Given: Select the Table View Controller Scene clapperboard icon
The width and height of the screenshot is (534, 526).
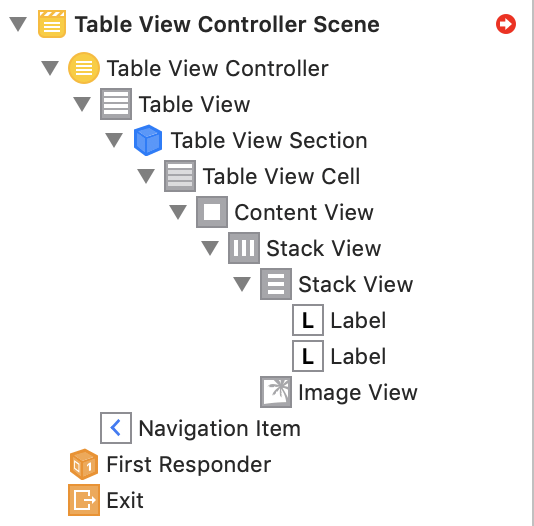Looking at the screenshot, I should 52,24.
